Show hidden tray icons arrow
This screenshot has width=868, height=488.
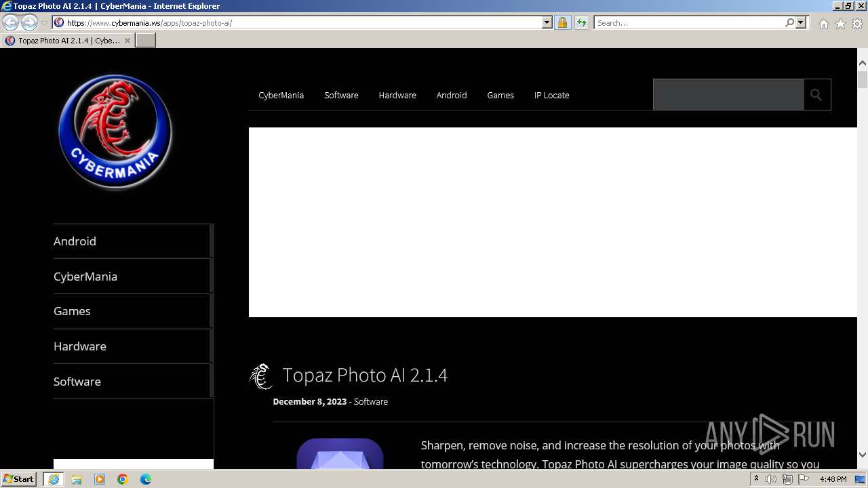coord(756,479)
